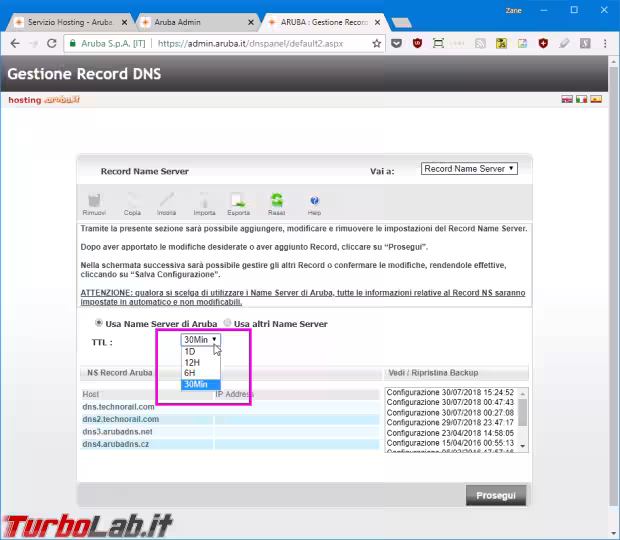Click the Reset toolbar icon
Screen dimensions: 620x540
pyautogui.click(x=276, y=203)
